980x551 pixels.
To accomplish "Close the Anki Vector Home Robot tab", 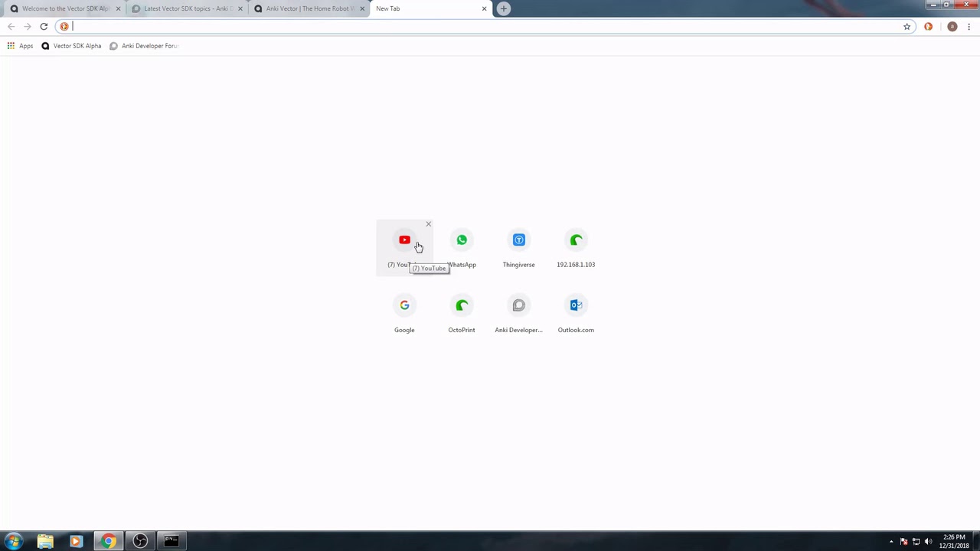I will click(362, 8).
